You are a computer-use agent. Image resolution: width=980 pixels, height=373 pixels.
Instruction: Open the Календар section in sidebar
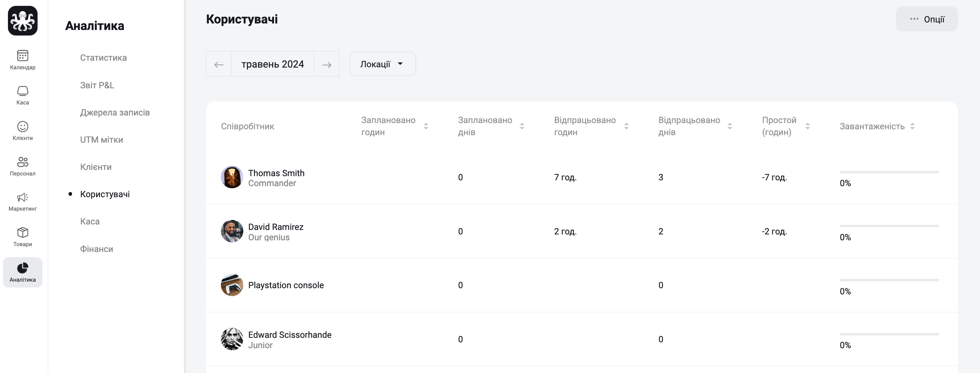pos(22,60)
